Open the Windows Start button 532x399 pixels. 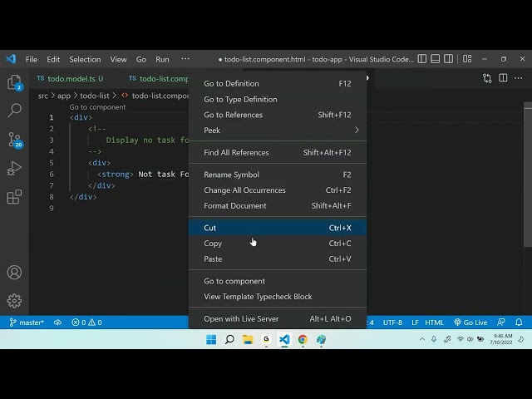click(x=211, y=339)
